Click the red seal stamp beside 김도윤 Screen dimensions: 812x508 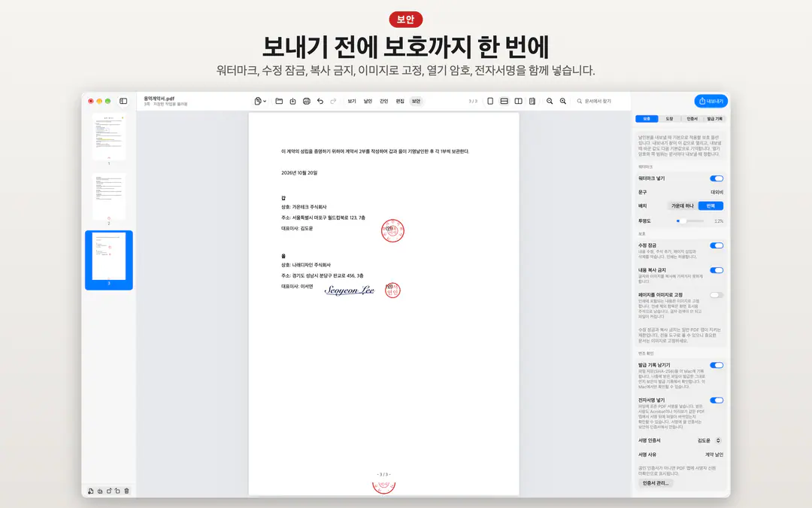pos(392,231)
